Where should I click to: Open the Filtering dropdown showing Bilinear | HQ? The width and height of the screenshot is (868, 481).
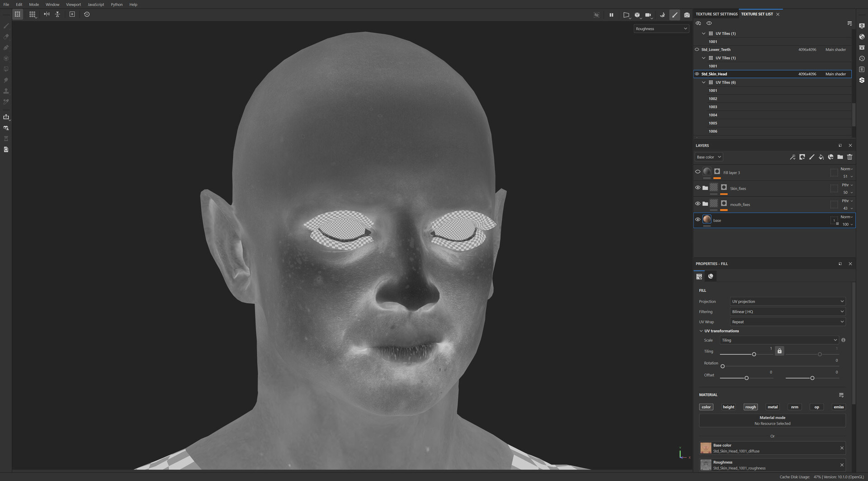(x=788, y=312)
